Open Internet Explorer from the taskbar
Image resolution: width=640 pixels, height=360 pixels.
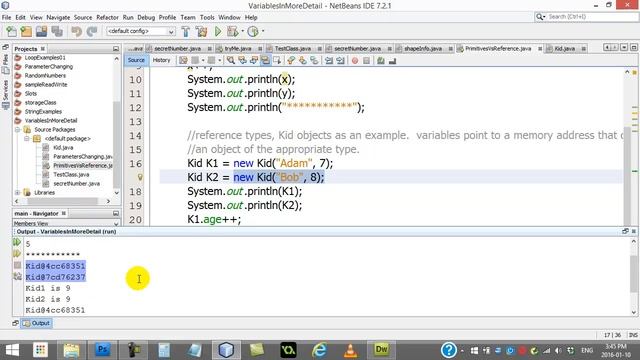click(x=319, y=350)
